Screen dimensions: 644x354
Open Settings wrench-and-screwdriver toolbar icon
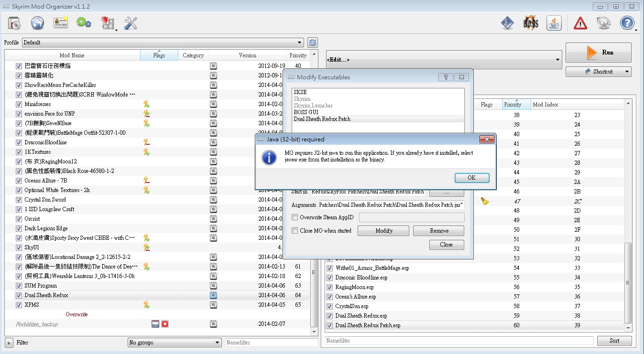tap(131, 23)
